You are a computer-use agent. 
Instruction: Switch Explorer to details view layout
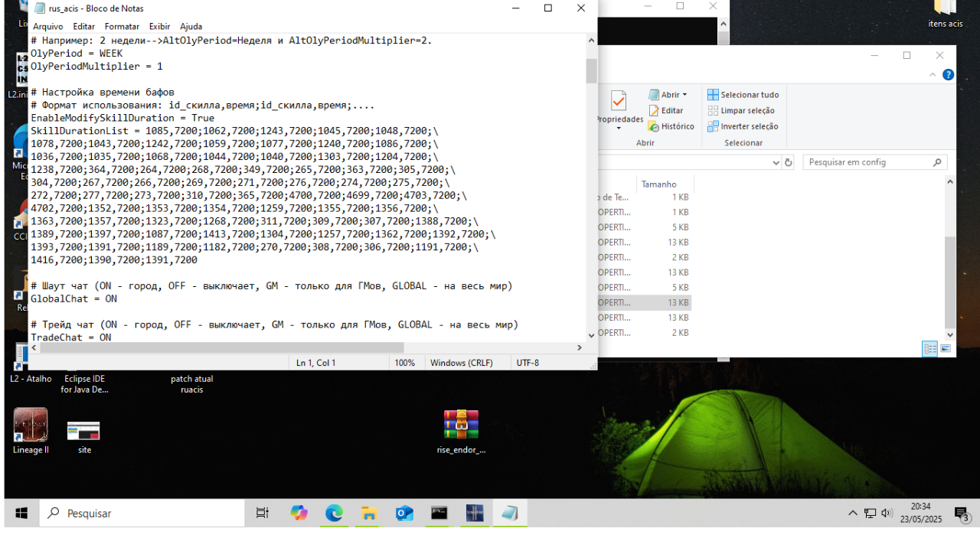pyautogui.click(x=930, y=349)
